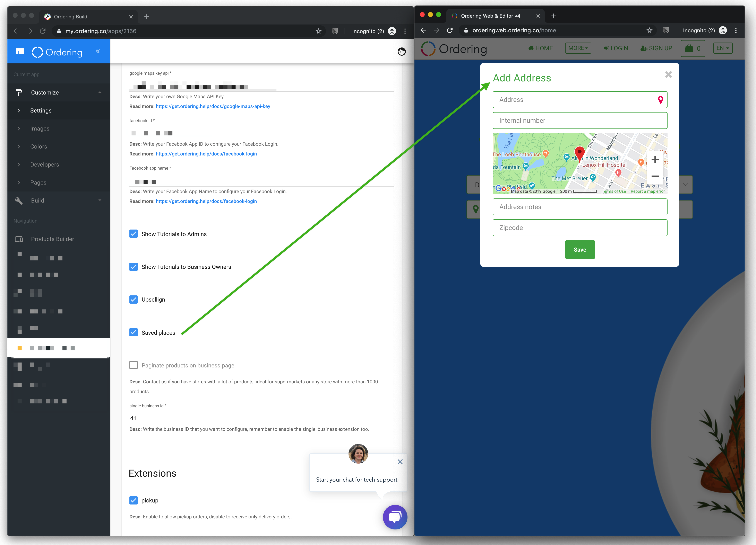This screenshot has height=545, width=756.
Task: Toggle the Upsellign checkbox
Action: click(133, 299)
